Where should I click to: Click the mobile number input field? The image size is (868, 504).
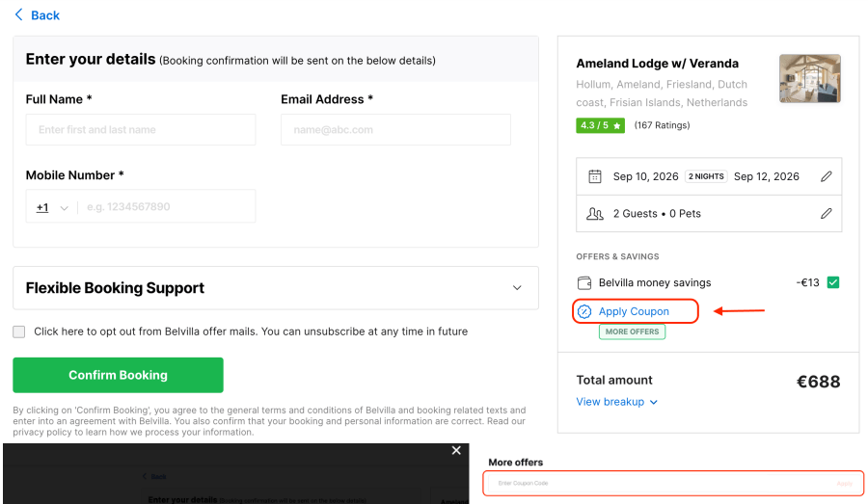point(166,206)
